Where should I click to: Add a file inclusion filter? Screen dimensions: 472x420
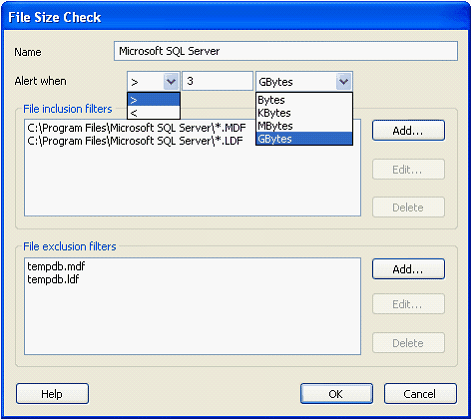(x=408, y=131)
